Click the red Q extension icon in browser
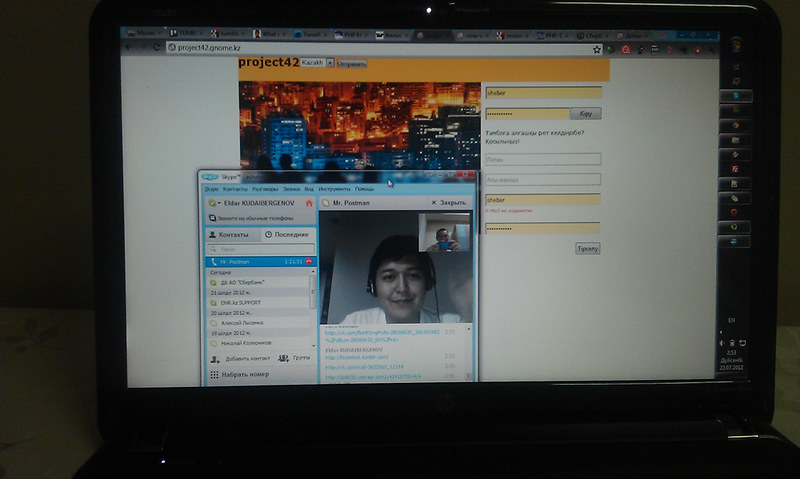The image size is (800, 479). 626,49
